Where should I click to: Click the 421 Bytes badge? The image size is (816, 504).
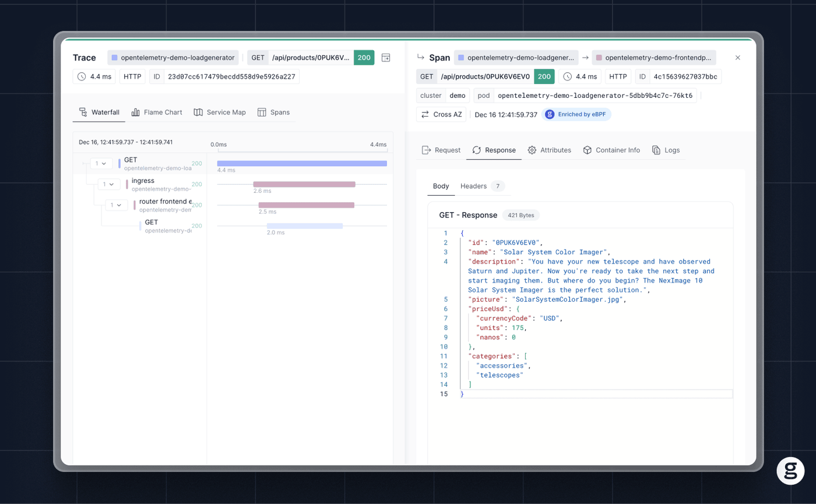point(521,215)
